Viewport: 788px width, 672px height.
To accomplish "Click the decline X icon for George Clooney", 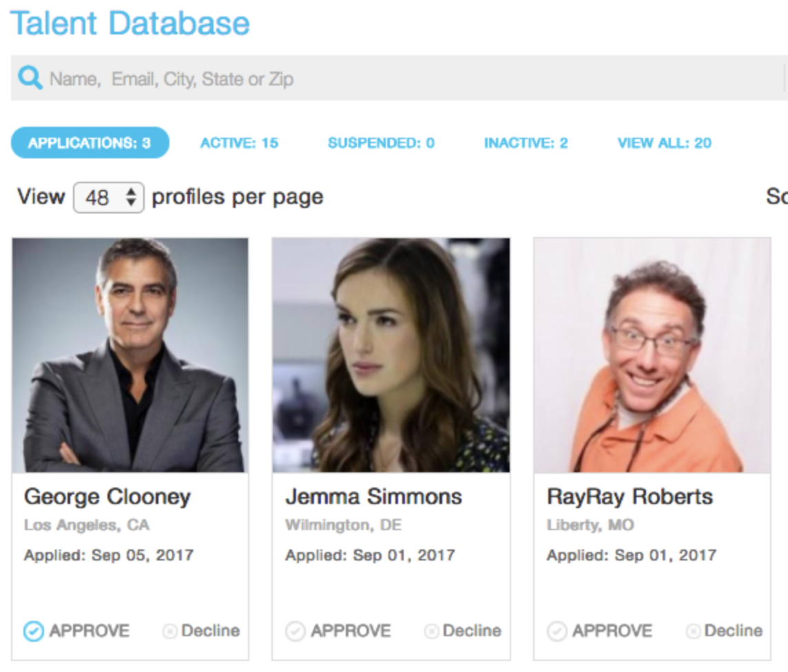I will coord(169,631).
